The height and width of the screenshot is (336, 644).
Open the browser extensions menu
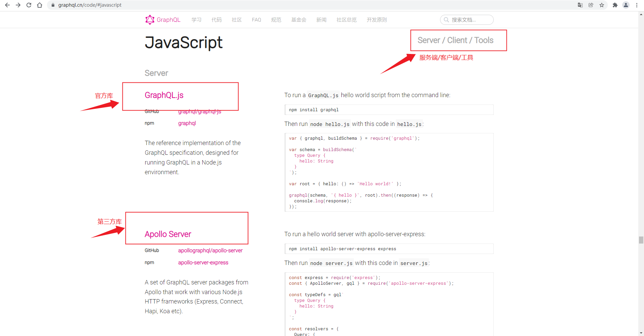pos(615,5)
